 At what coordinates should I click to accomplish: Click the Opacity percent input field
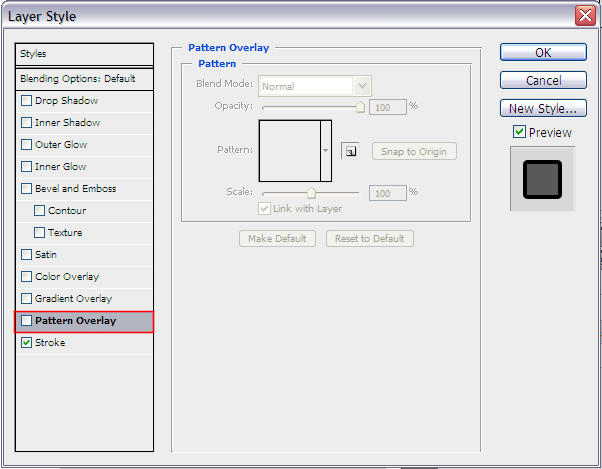[x=387, y=107]
